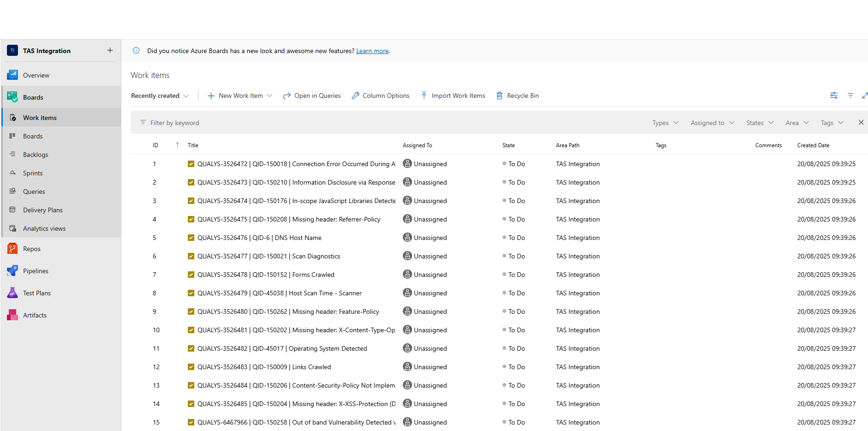Open the Repos hub icon
Image resolution: width=868 pixels, height=431 pixels.
12,249
